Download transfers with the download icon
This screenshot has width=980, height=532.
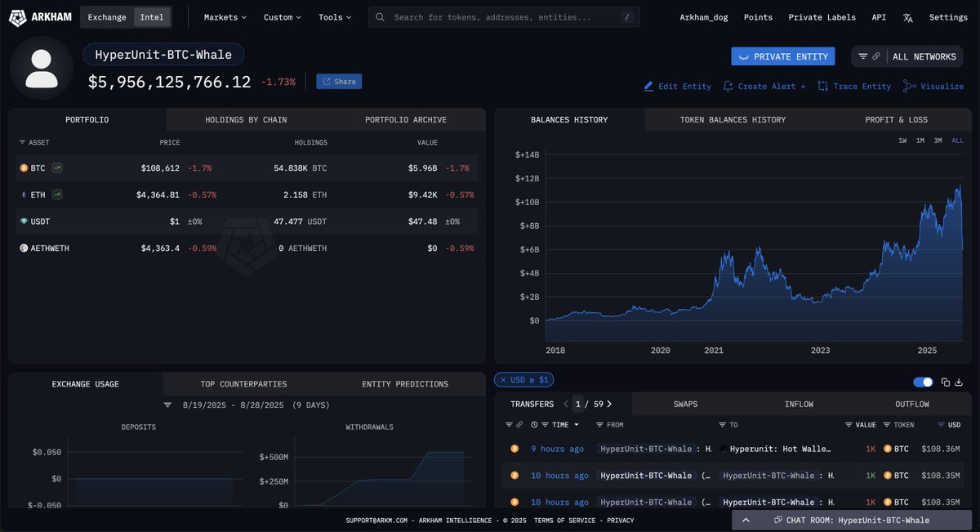tap(960, 382)
